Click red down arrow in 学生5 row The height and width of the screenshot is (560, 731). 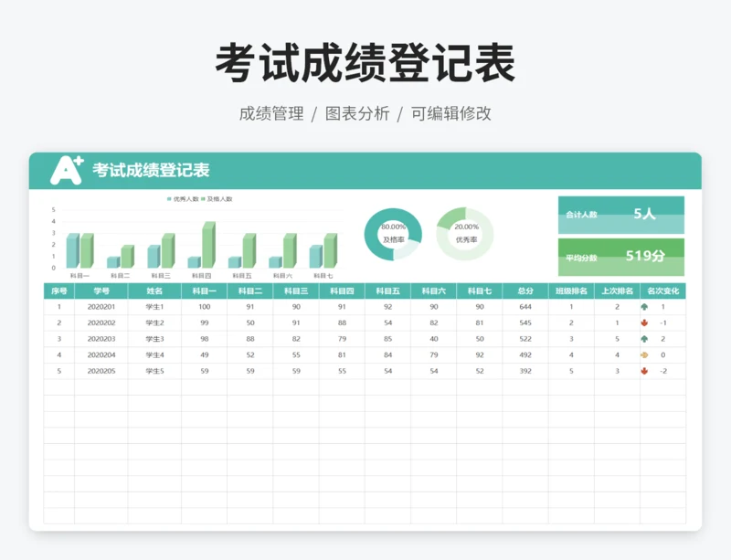coord(644,371)
